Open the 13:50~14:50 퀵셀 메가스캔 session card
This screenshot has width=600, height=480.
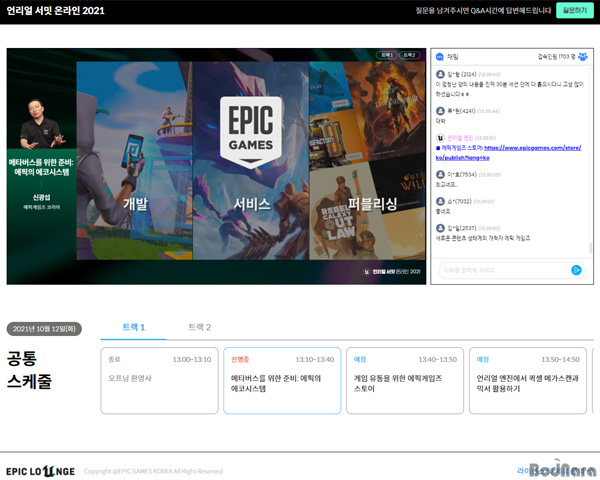528,380
